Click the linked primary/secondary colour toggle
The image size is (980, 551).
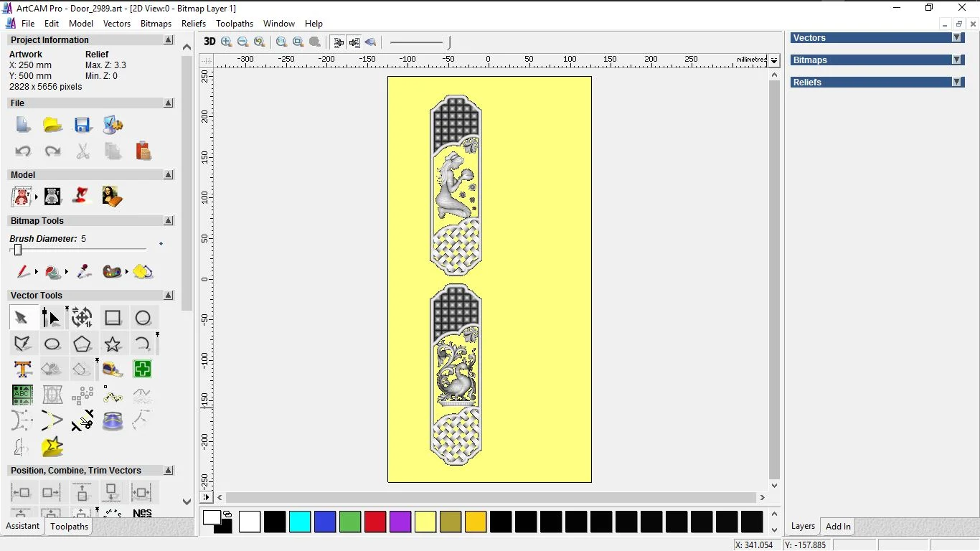(227, 514)
